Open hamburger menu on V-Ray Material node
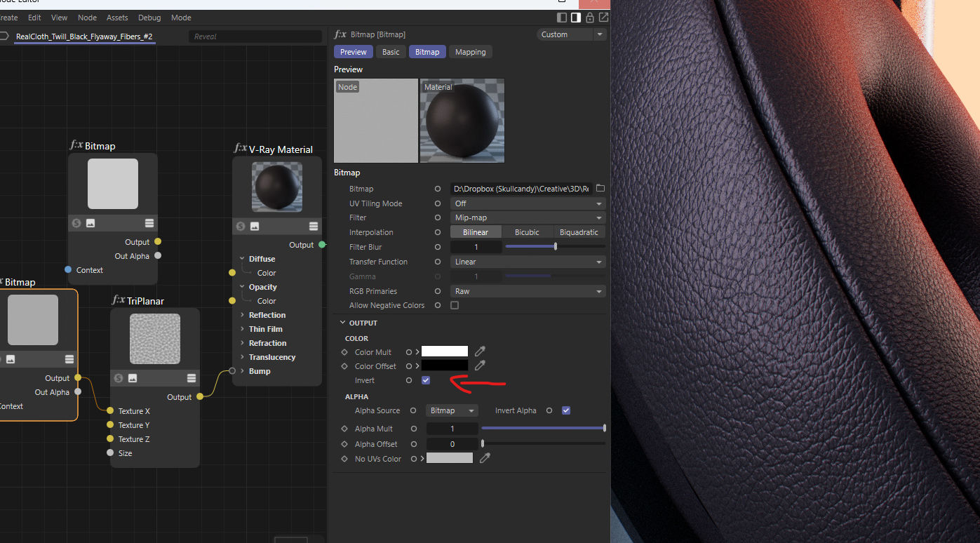 [314, 226]
